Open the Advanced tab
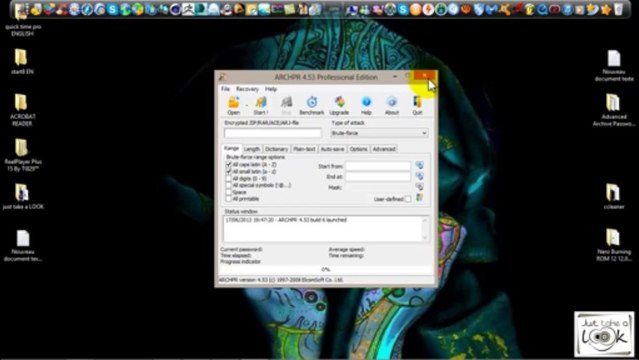Image resolution: width=639 pixels, height=360 pixels. [x=384, y=149]
